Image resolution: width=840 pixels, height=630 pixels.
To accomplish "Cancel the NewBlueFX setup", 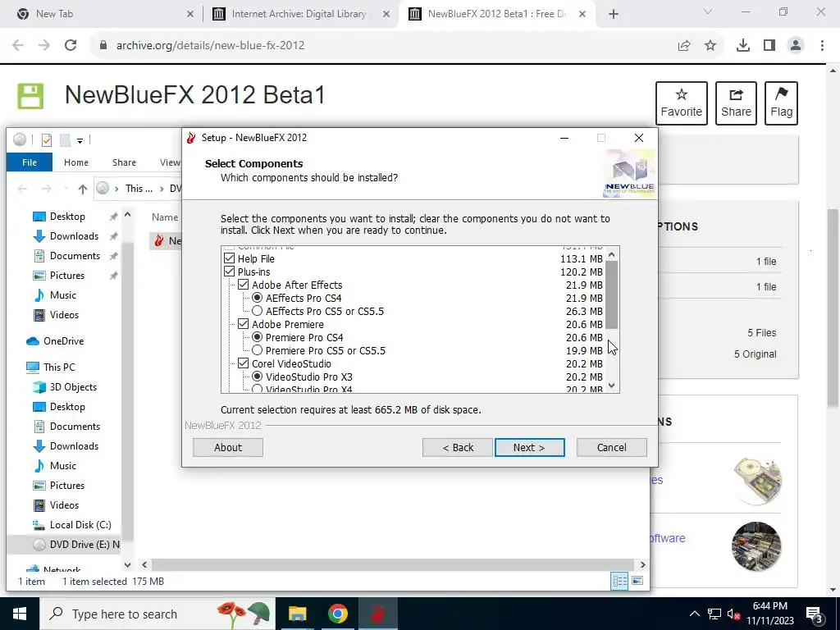I will click(612, 447).
